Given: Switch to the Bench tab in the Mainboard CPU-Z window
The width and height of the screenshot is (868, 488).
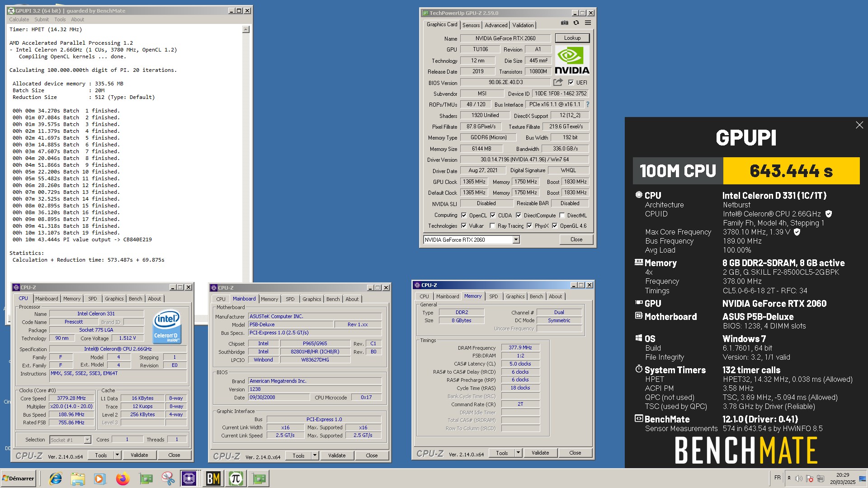Looking at the screenshot, I should click(x=333, y=299).
